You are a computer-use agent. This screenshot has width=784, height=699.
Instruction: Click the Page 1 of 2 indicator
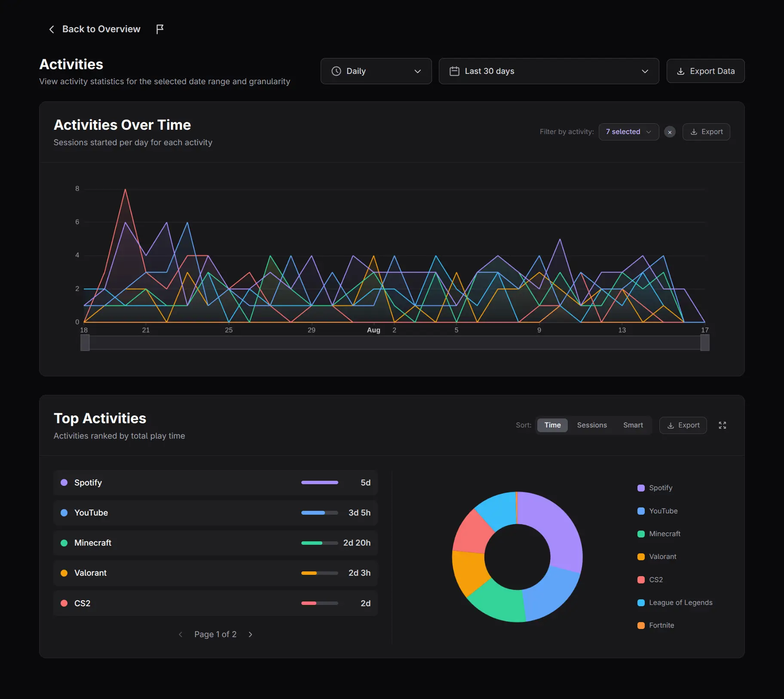pos(215,634)
